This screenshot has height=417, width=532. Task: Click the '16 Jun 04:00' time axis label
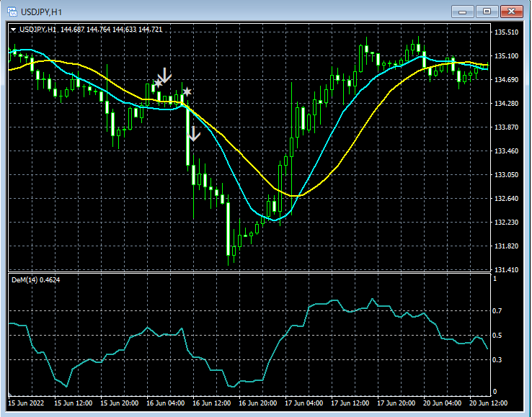pos(166,403)
